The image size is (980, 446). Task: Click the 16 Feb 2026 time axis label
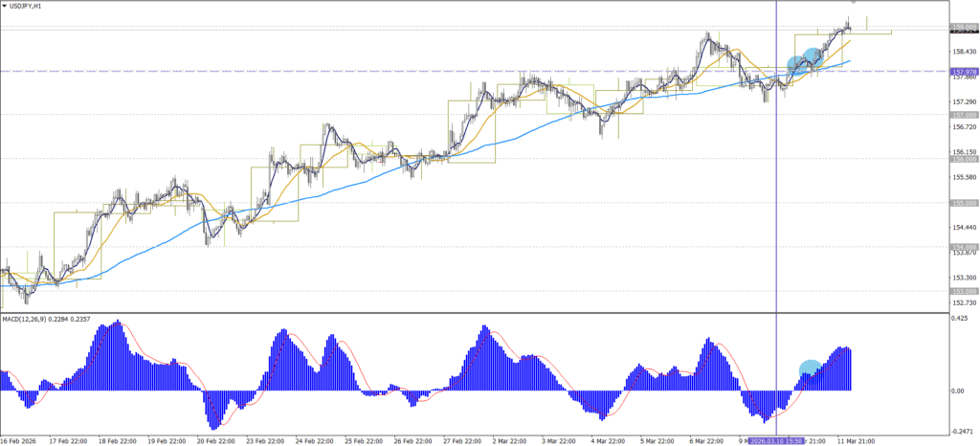click(x=21, y=439)
